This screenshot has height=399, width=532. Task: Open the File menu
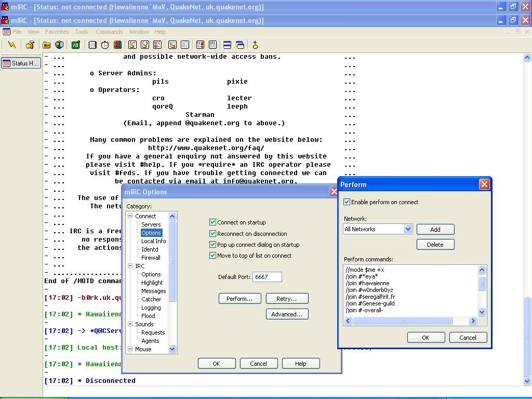click(17, 32)
